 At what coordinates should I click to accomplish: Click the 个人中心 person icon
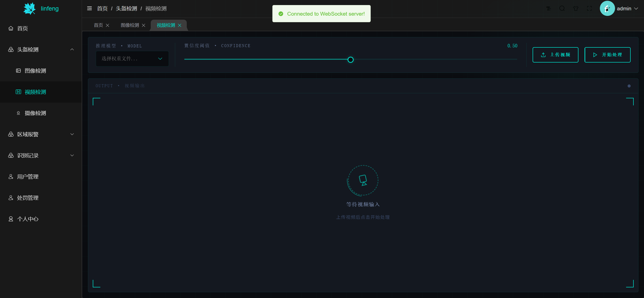(x=11, y=219)
